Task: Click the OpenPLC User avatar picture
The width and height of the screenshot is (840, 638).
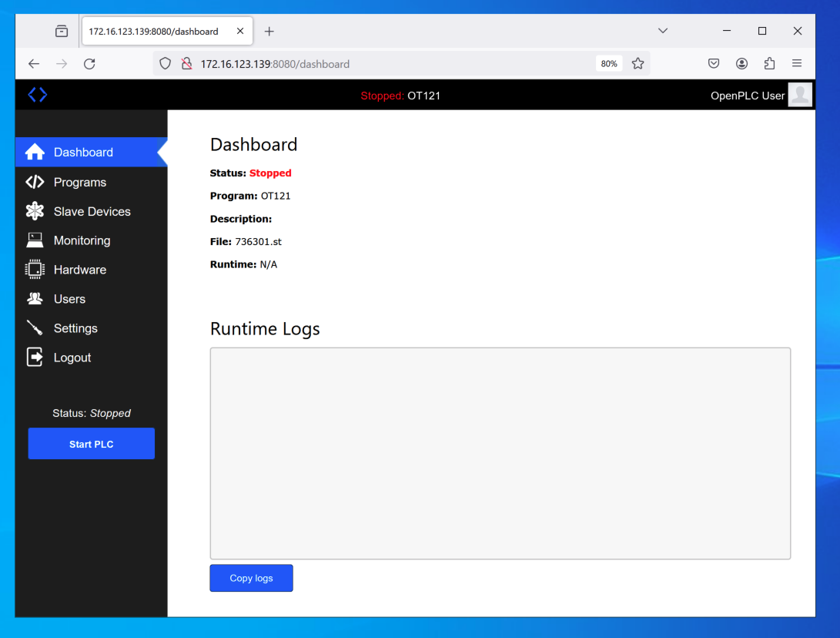Action: [800, 95]
